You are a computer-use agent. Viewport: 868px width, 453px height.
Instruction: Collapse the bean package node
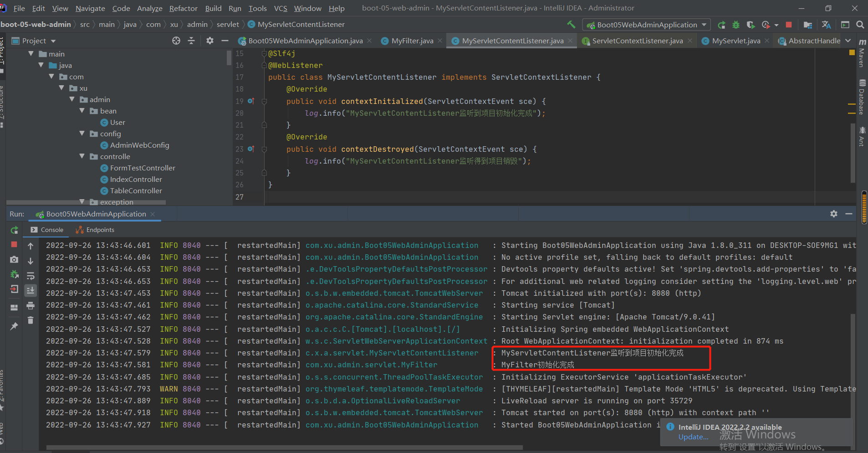click(x=82, y=111)
